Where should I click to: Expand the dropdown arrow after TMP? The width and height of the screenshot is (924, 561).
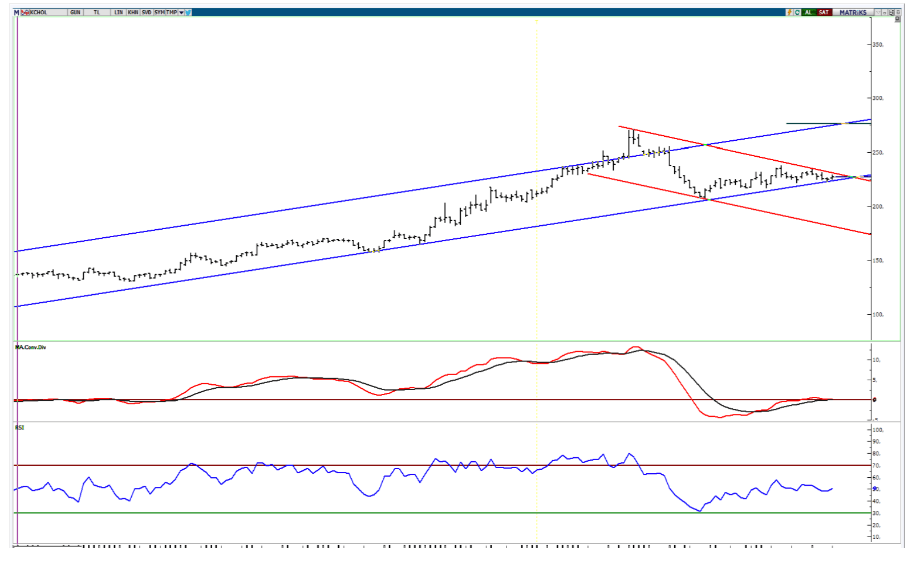[x=181, y=12]
